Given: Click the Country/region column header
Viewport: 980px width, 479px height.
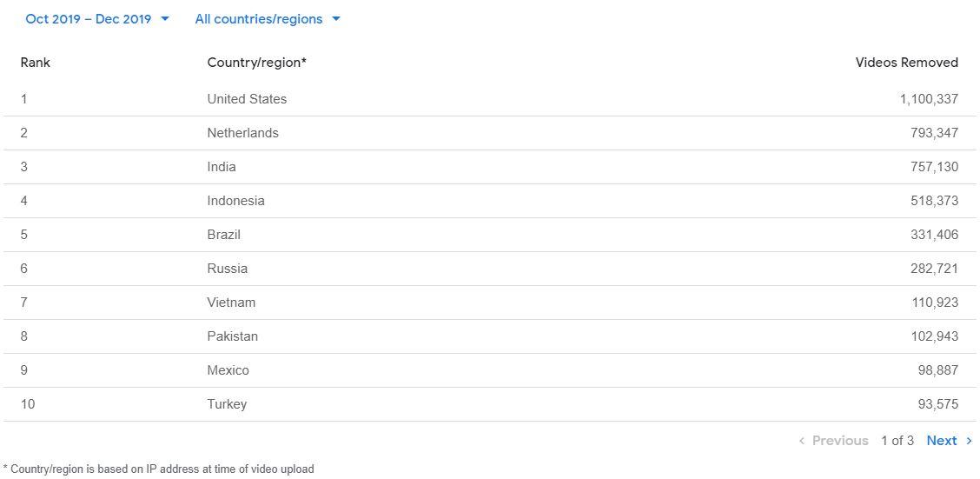Looking at the screenshot, I should (256, 63).
